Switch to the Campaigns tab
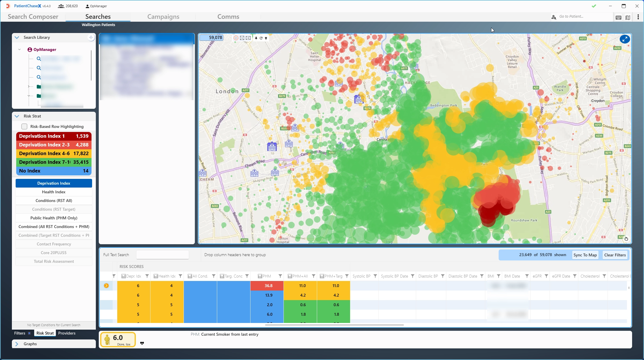 tap(163, 16)
